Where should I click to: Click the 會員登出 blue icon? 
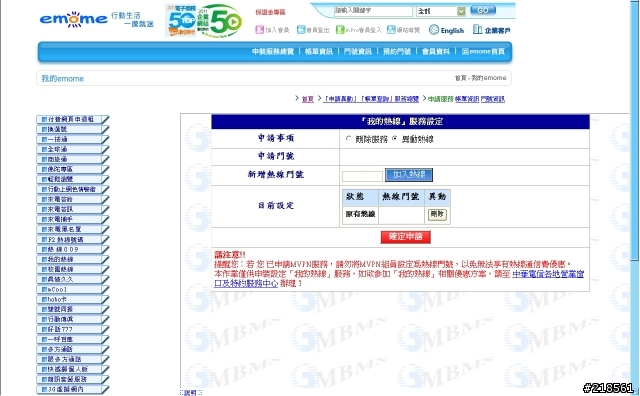301,29
